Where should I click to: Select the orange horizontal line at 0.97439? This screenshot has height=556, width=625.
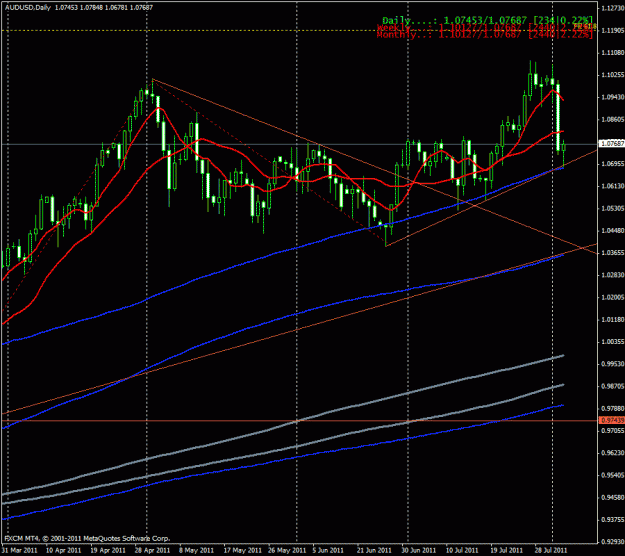pos(299,420)
